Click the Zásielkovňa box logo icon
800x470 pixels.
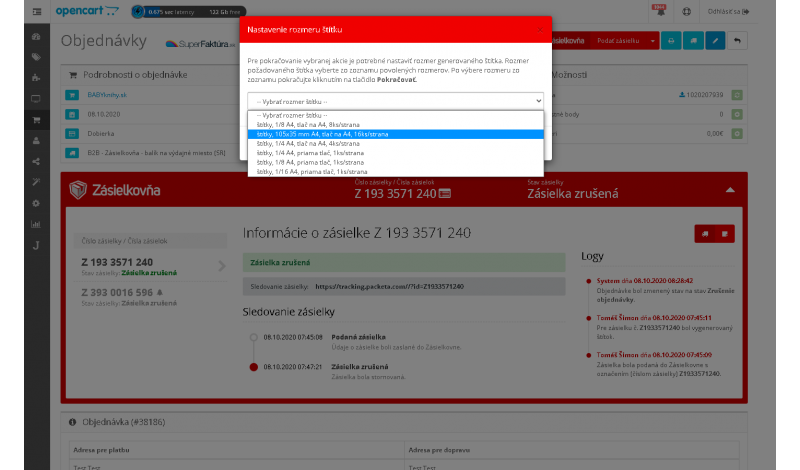[x=78, y=190]
